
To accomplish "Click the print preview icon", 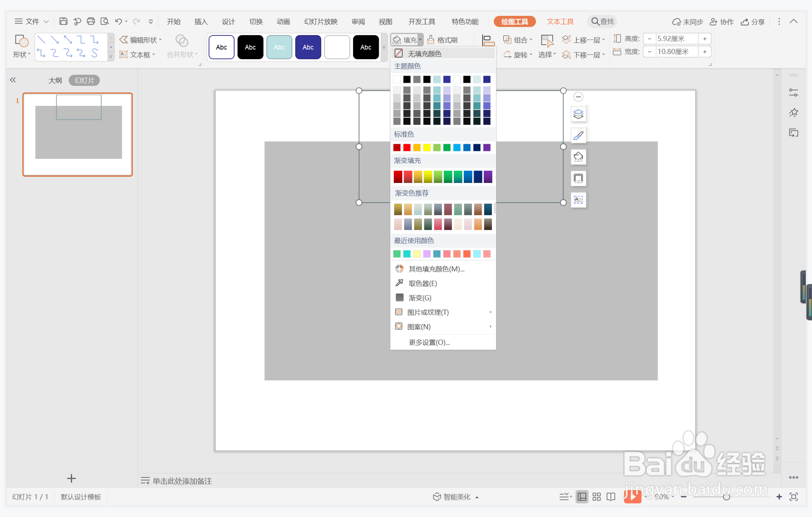I will tap(105, 22).
